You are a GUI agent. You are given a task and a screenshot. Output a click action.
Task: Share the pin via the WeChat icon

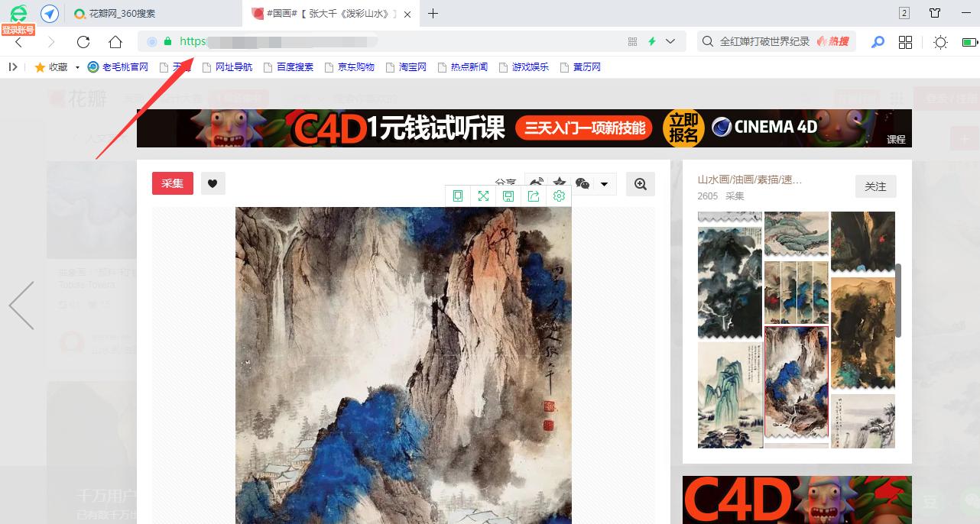[582, 183]
